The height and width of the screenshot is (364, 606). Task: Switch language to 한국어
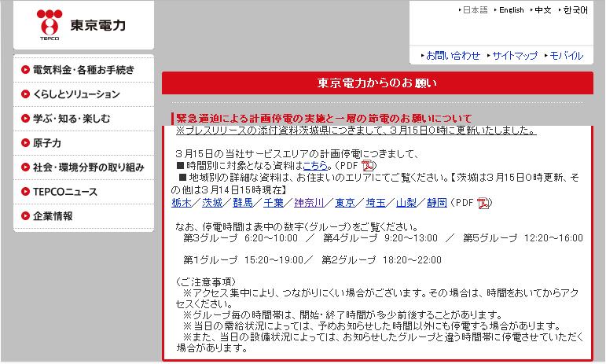575,10
